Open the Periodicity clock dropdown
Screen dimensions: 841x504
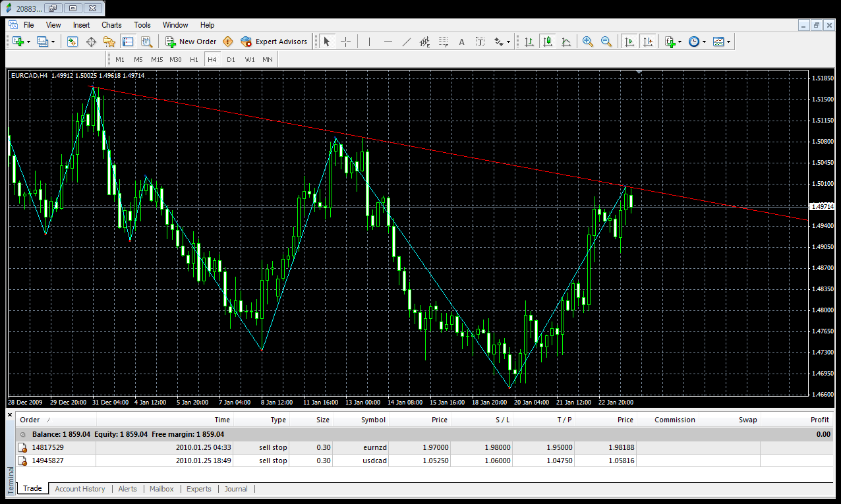pos(697,42)
